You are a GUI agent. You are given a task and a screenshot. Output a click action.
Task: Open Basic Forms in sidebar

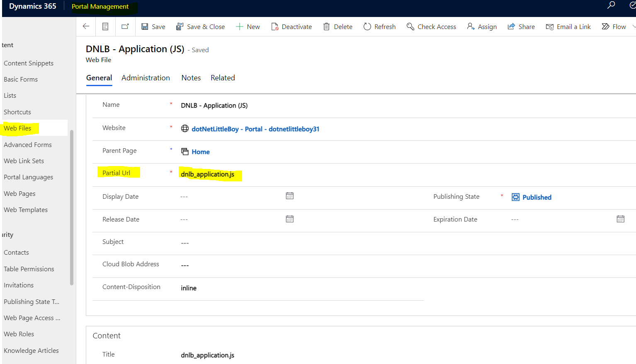(21, 80)
